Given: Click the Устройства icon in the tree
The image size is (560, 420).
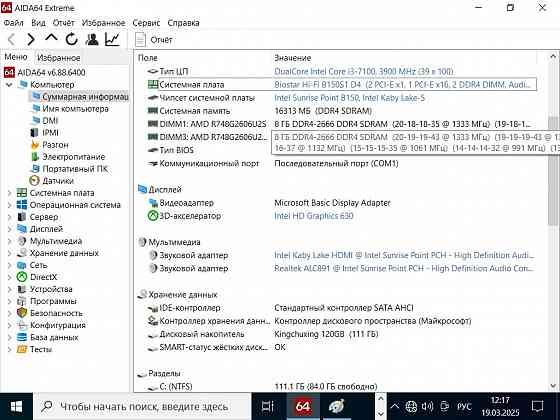Looking at the screenshot, I should click(x=22, y=289).
